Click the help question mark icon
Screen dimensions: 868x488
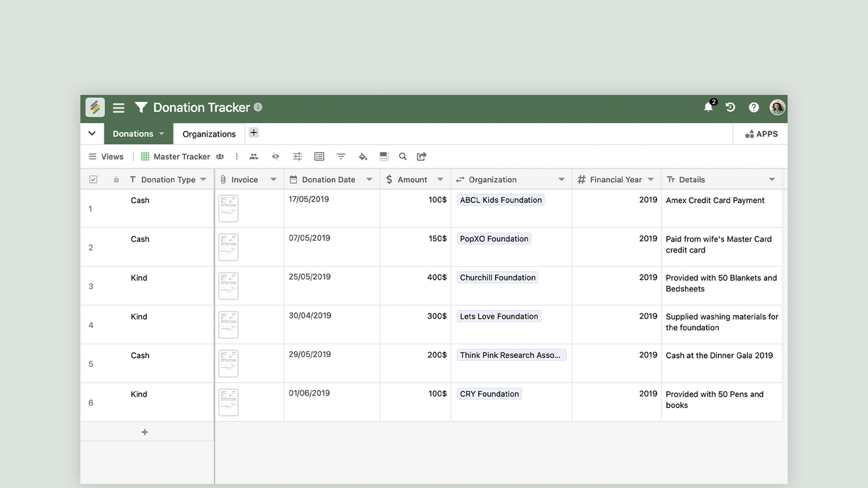pos(753,107)
